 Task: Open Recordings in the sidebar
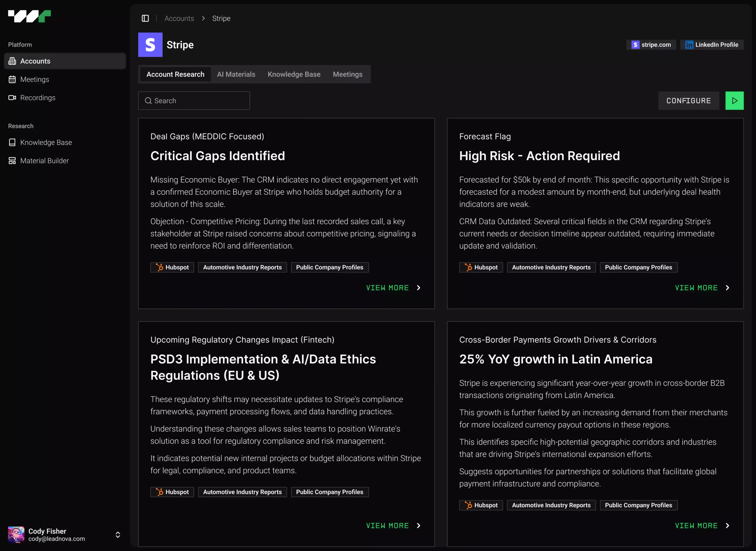[65, 98]
